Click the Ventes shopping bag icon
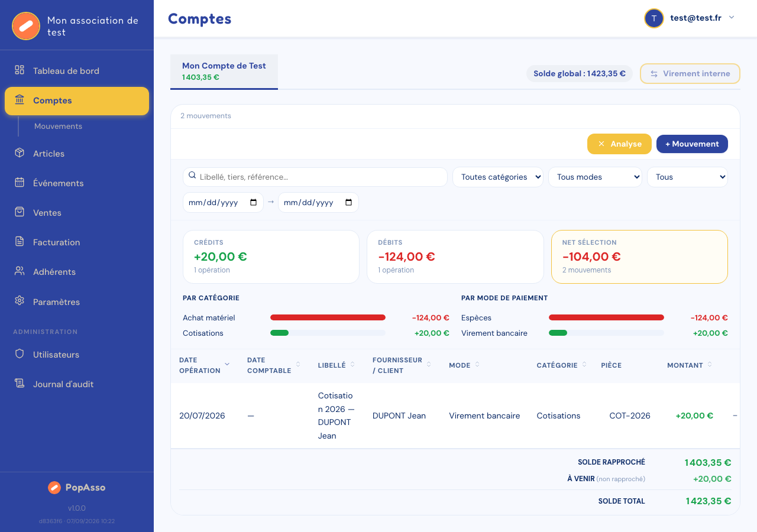This screenshot has width=757, height=532. tap(20, 212)
